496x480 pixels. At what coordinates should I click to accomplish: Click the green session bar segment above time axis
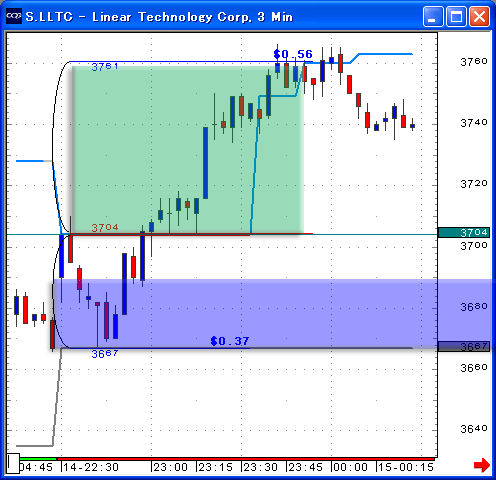(x=38, y=459)
